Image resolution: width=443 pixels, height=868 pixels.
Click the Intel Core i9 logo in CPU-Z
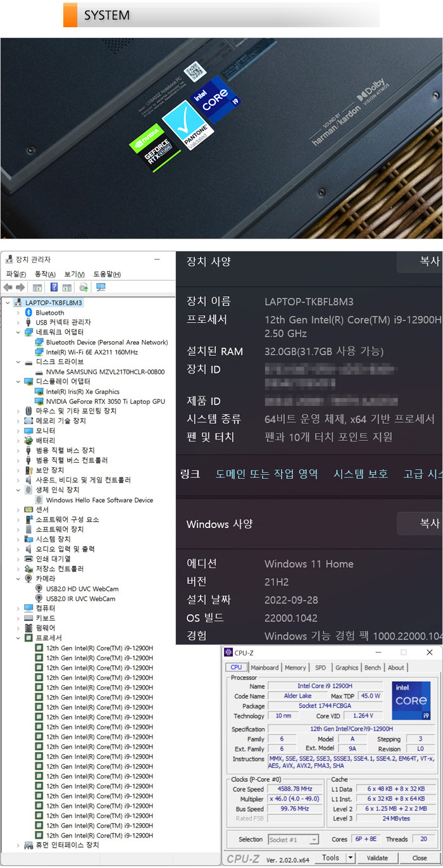point(411,701)
